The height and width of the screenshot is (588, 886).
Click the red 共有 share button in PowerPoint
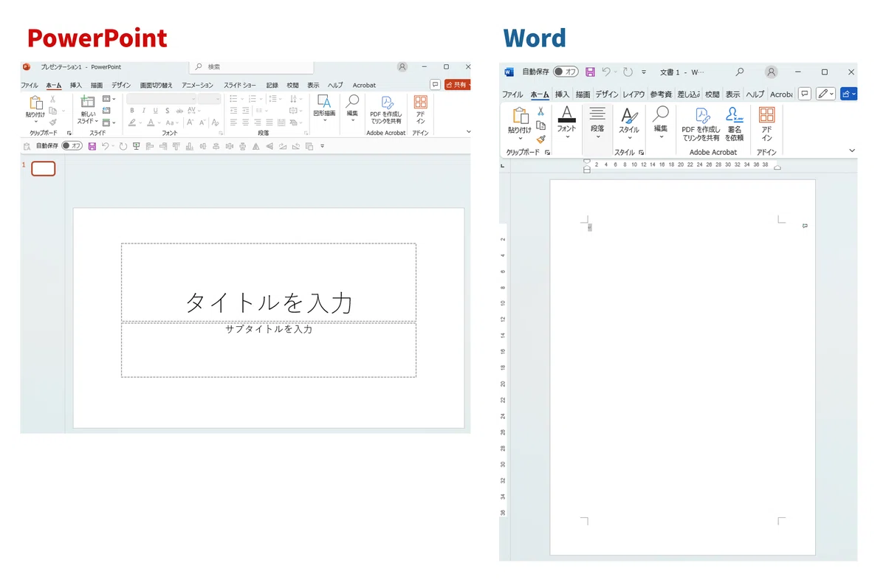[457, 85]
